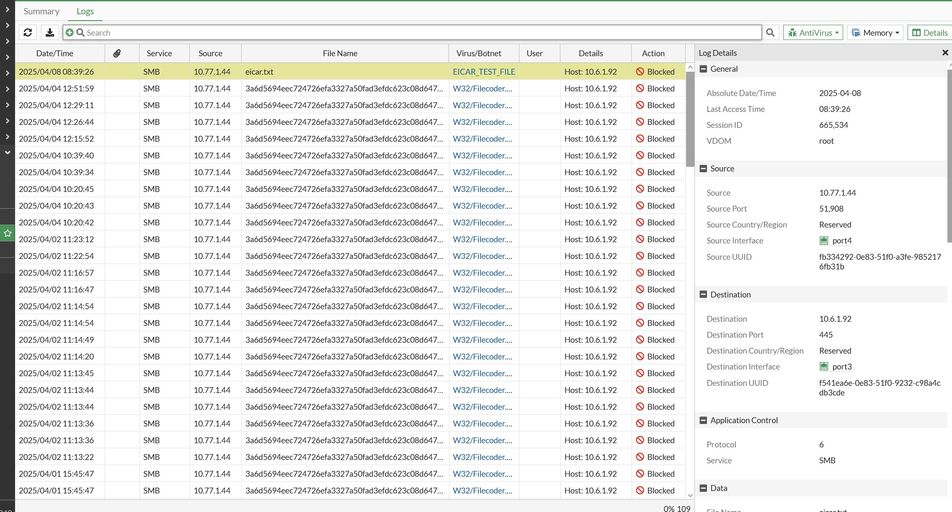Click the Source column header
The width and height of the screenshot is (952, 512).
point(210,53)
